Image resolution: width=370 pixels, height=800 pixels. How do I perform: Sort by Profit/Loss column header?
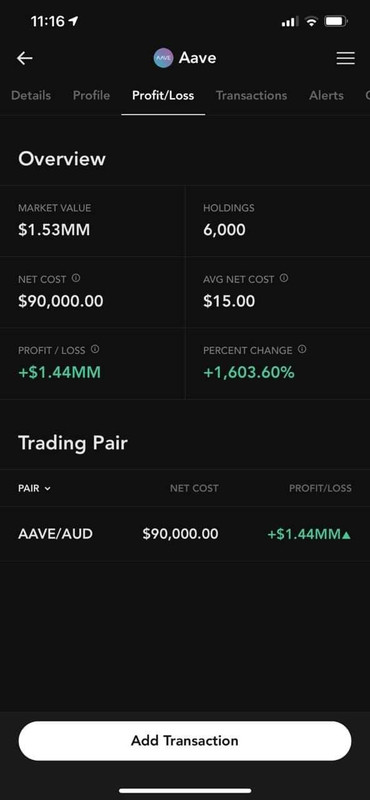(x=320, y=488)
